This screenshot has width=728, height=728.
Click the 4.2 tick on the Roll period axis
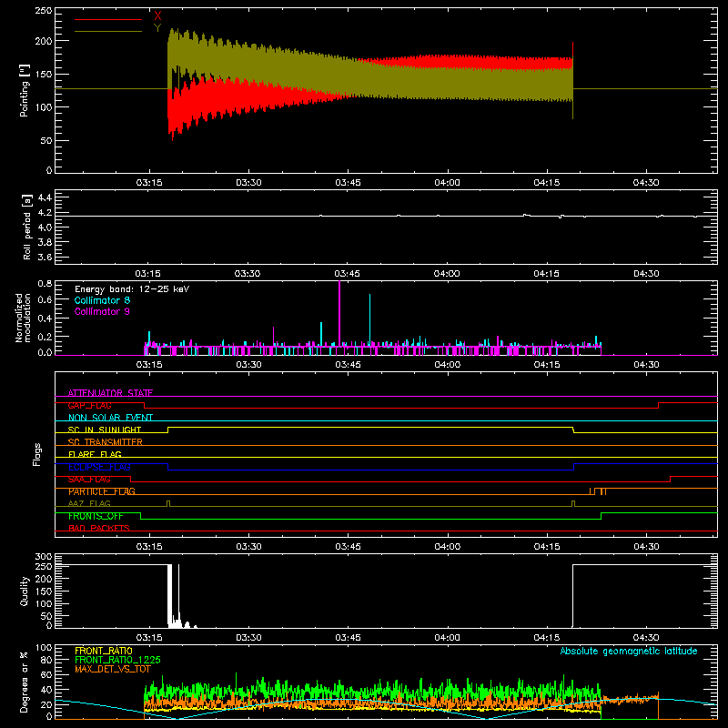point(45,213)
